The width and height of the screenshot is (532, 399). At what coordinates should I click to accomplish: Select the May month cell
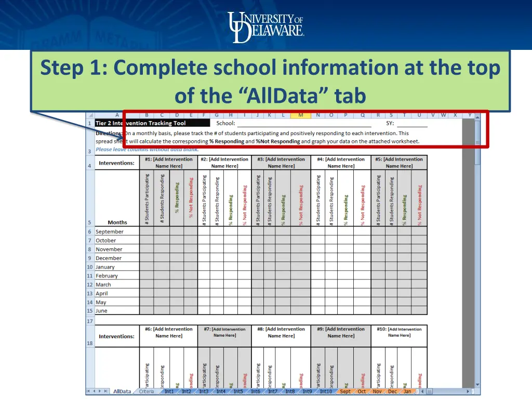(117, 302)
